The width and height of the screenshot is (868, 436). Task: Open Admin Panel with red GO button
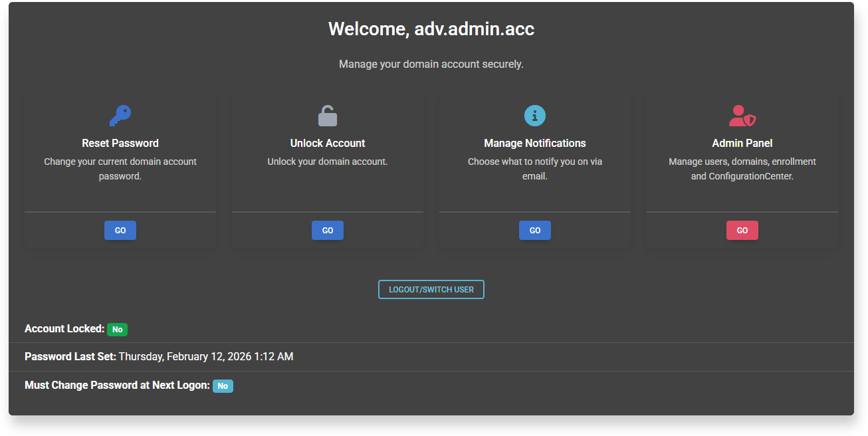pos(742,231)
